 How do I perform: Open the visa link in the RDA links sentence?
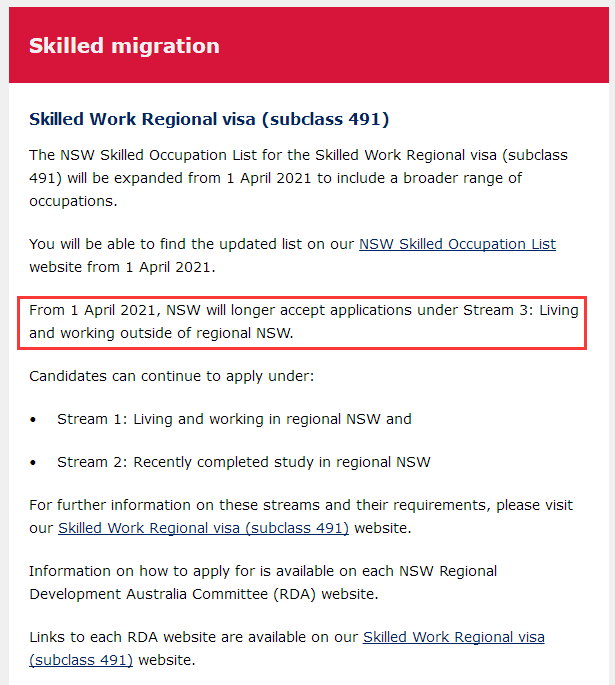pos(453,637)
